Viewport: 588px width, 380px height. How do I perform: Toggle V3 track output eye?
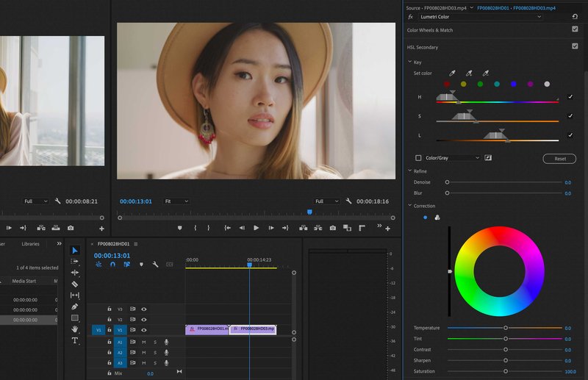coord(143,309)
